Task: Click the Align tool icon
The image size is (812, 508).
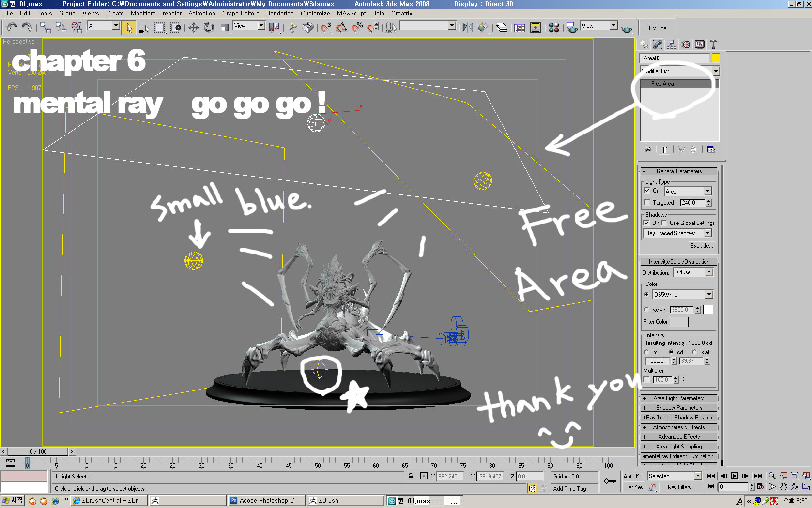Action: click(483, 28)
